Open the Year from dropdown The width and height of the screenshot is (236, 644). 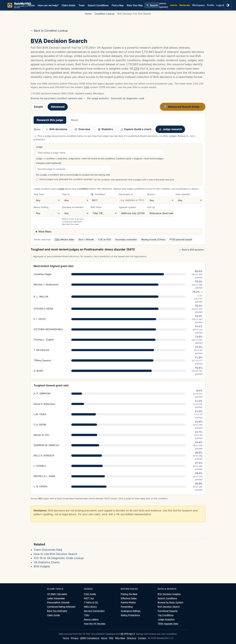pyautogui.click(x=47, y=200)
